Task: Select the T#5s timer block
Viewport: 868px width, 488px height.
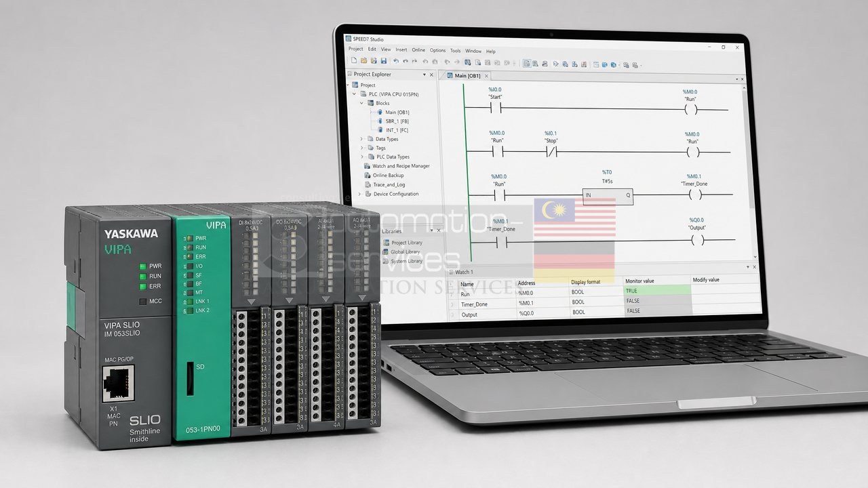Action: pos(608,196)
